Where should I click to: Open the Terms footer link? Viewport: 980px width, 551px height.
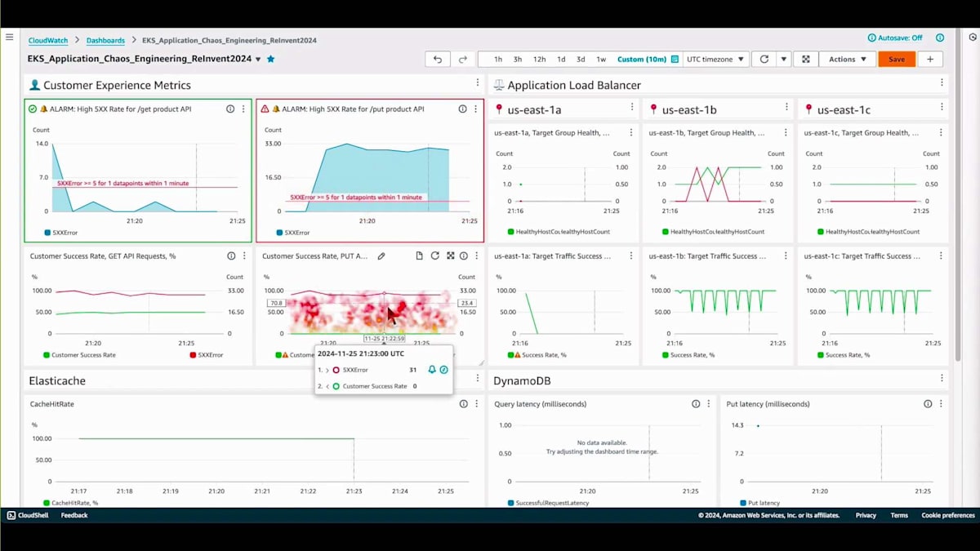pyautogui.click(x=899, y=515)
